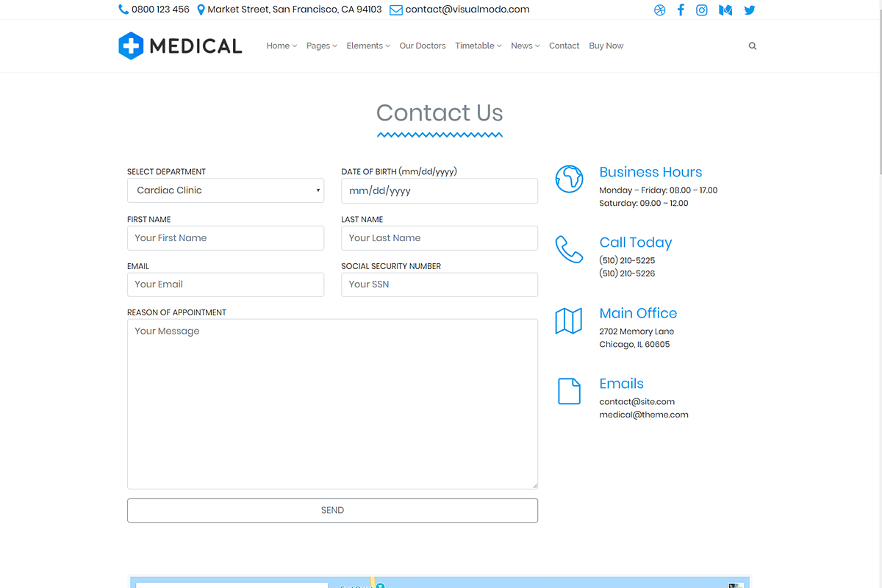Open the Twitter social icon

click(749, 10)
